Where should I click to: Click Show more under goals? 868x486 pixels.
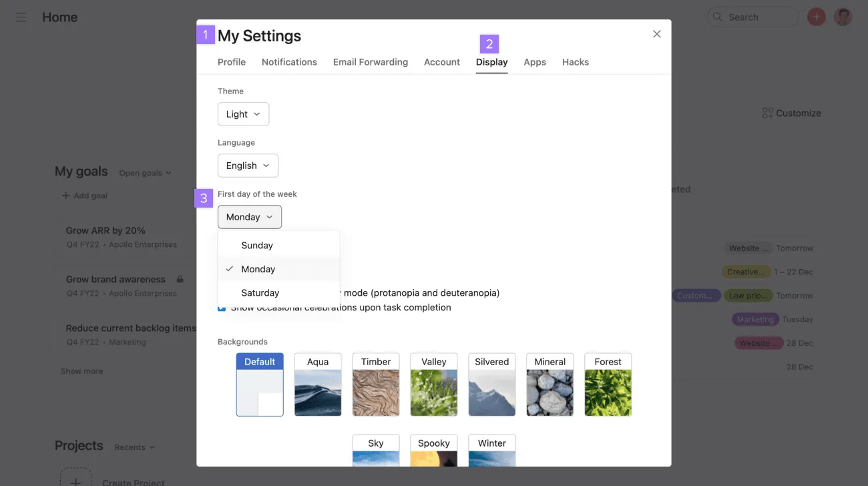81,371
